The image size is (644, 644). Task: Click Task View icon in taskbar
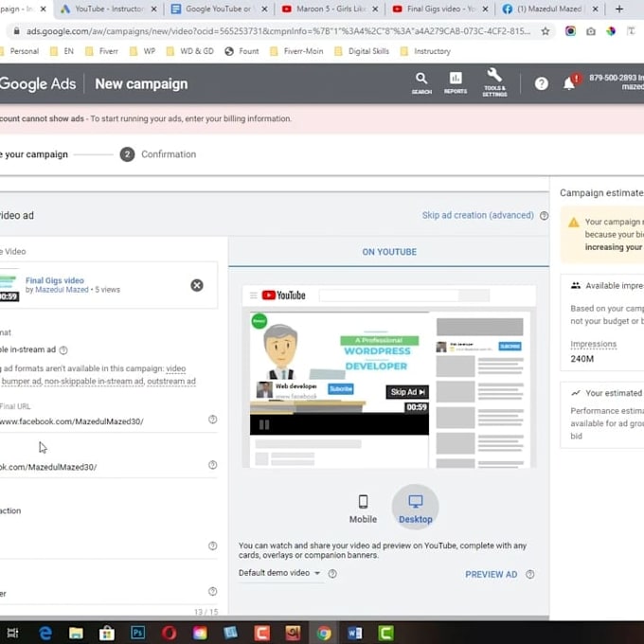pyautogui.click(x=12, y=633)
